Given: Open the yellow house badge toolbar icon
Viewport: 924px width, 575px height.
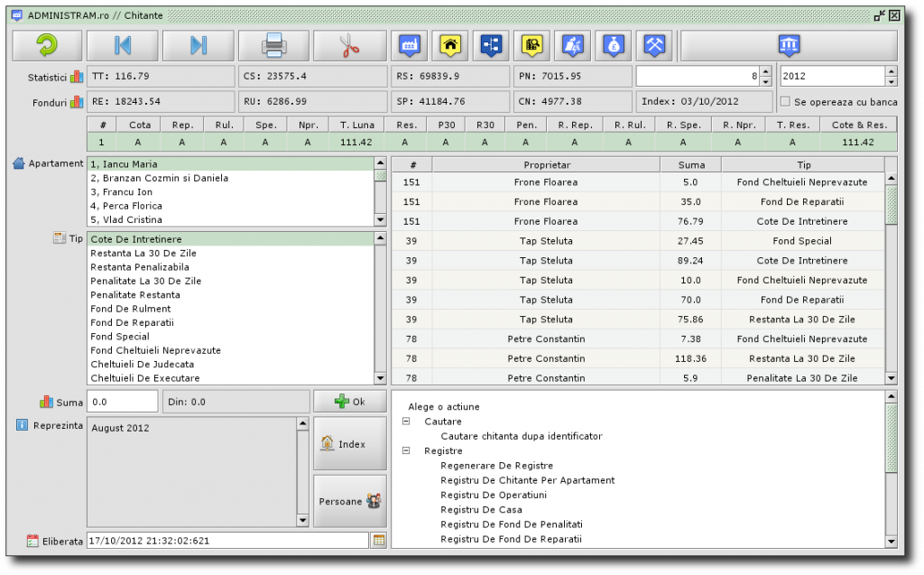Looking at the screenshot, I should pyautogui.click(x=450, y=45).
